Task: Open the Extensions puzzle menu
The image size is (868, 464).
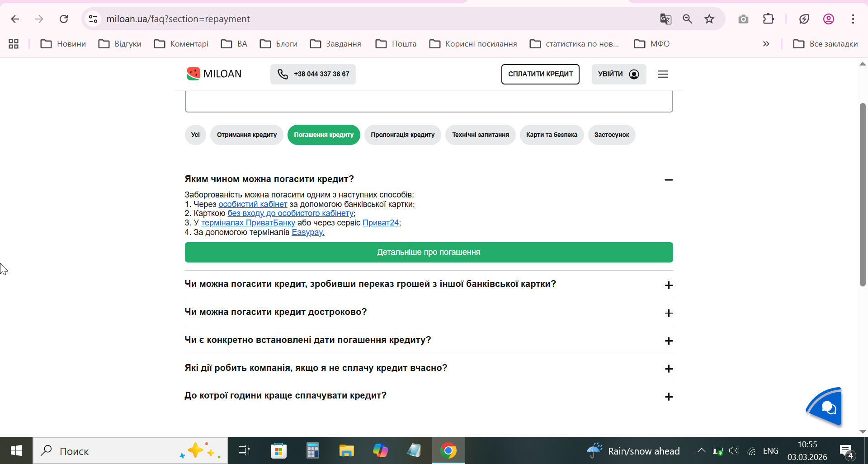Action: click(769, 19)
